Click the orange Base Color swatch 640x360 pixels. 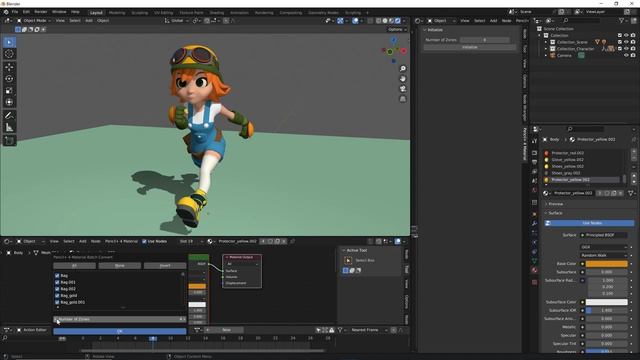[x=607, y=264]
